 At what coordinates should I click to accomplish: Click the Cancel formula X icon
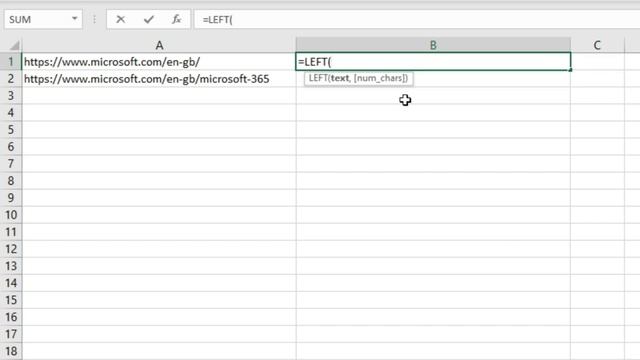120,19
